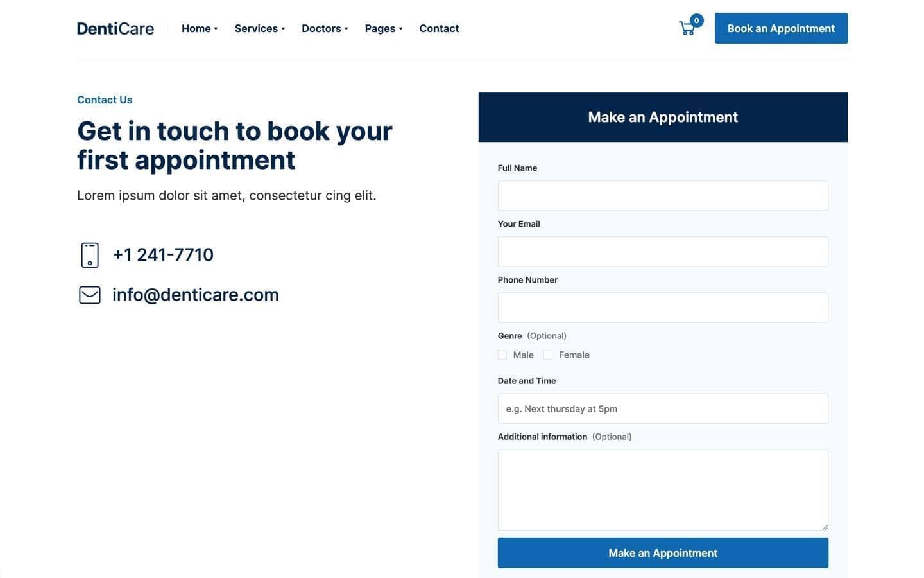924x578 pixels.
Task: Click the info@denticare.com email link
Action: (196, 295)
